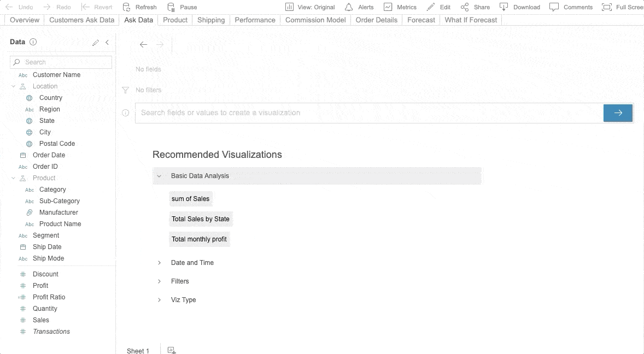This screenshot has width=644, height=354.
Task: Open the Commission Model tab
Action: click(315, 20)
